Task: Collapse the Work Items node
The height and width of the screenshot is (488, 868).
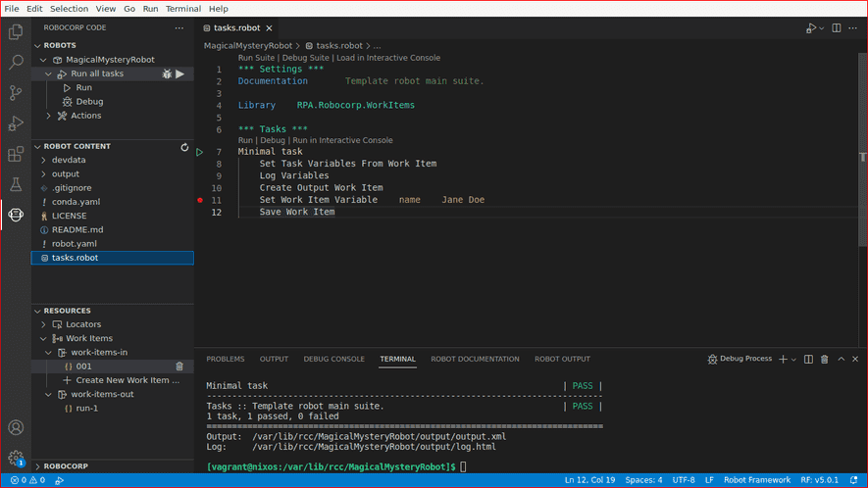Action: [x=43, y=338]
